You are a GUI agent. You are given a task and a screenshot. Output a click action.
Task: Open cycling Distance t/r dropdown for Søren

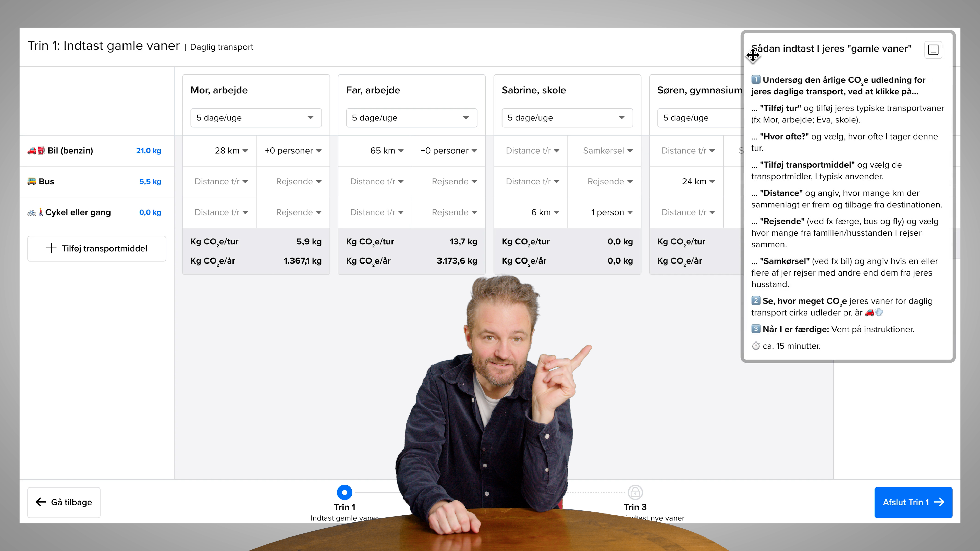686,212
